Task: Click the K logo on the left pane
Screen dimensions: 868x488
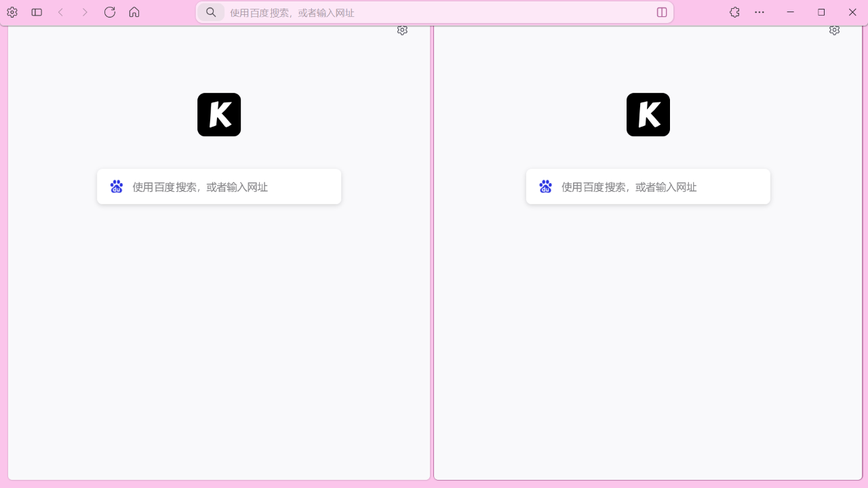Action: point(218,115)
